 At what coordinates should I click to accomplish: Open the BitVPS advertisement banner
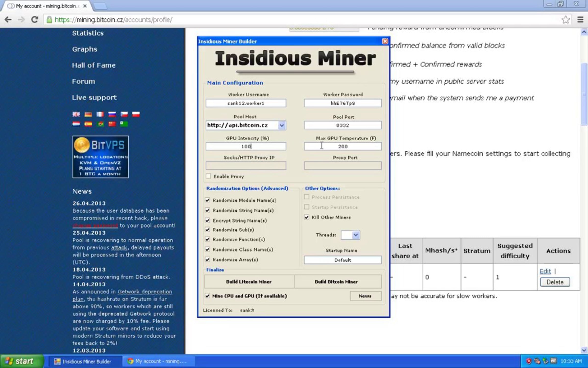click(x=100, y=157)
